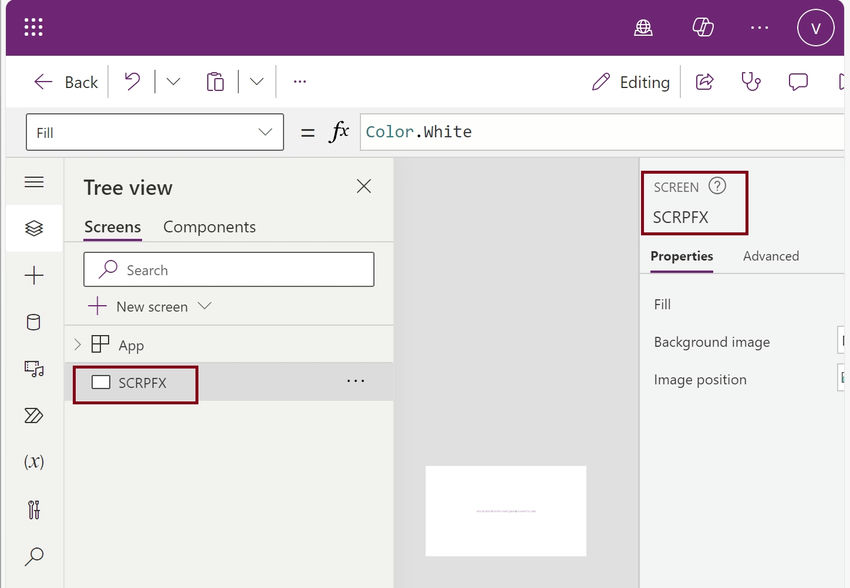
Task: Open the Fill property dropdown
Action: [x=154, y=132]
